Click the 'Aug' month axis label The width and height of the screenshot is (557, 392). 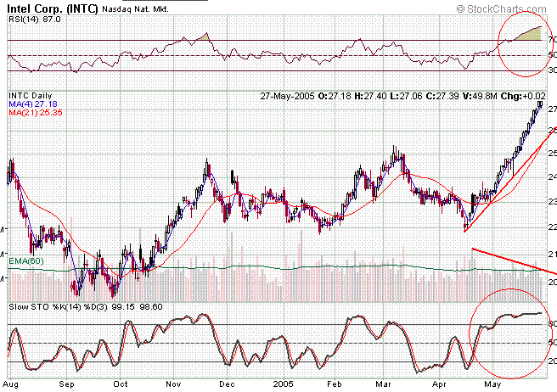[x=10, y=384]
